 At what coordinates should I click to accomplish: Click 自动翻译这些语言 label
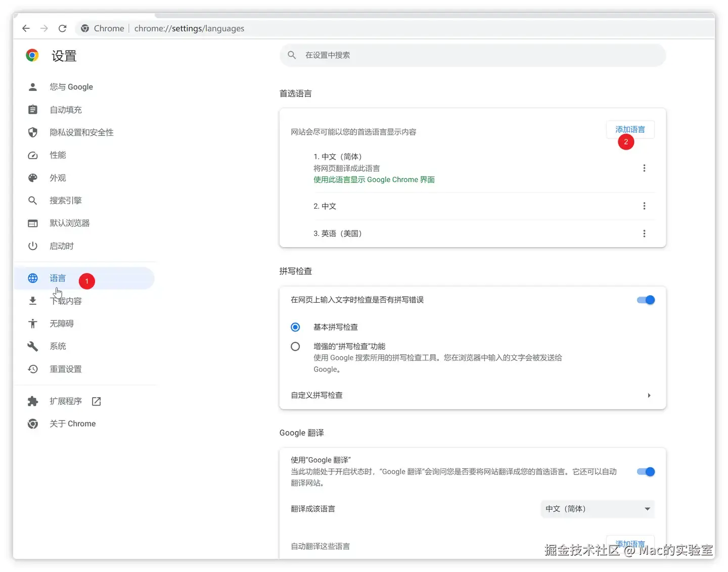321,546
